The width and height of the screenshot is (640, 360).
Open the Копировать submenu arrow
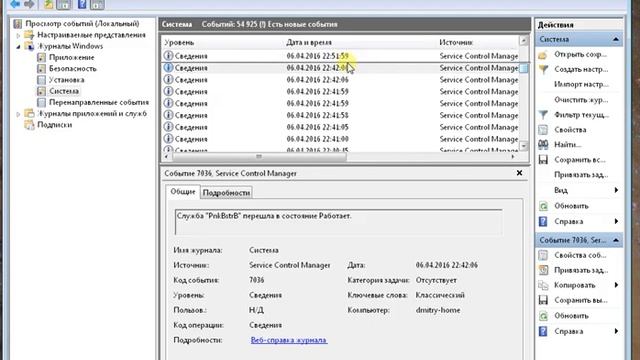click(x=616, y=285)
